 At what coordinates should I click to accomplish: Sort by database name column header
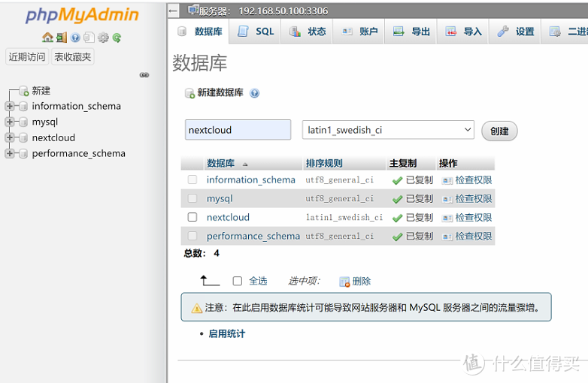[x=220, y=164]
